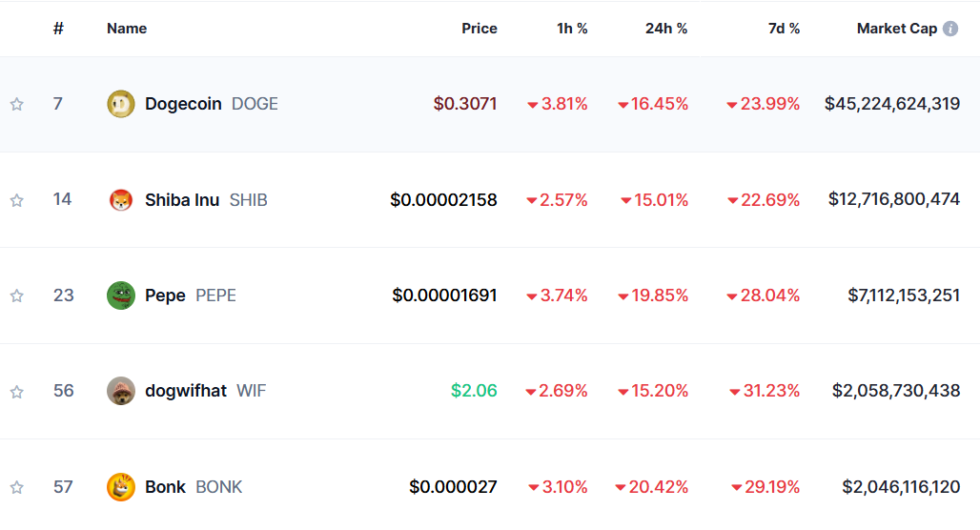Image resolution: width=980 pixels, height=530 pixels.
Task: Star Dogecoin to add to watchlist
Action: pyautogui.click(x=16, y=105)
